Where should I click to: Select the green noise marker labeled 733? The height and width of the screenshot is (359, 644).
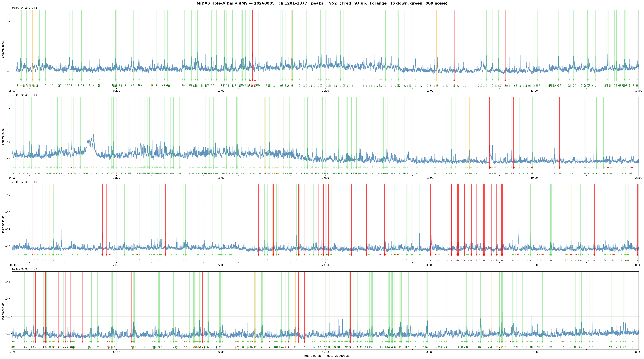coord(145,342)
